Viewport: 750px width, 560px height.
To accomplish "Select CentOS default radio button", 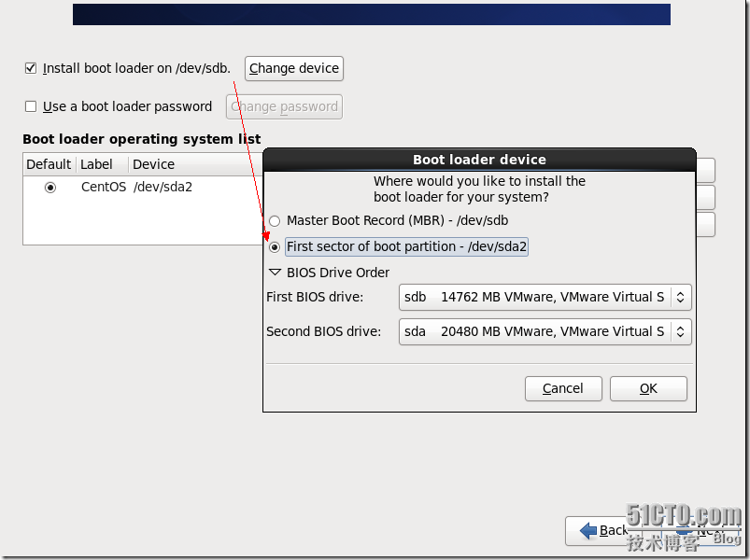I will click(50, 188).
